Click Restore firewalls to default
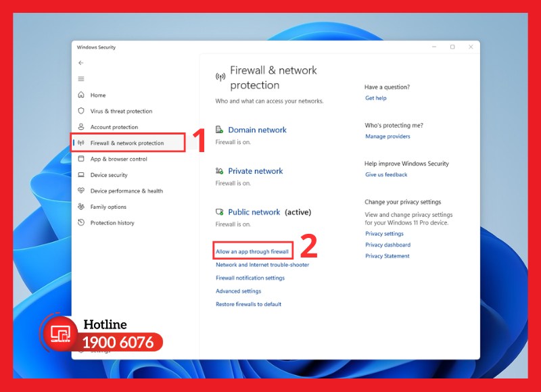 click(x=248, y=303)
